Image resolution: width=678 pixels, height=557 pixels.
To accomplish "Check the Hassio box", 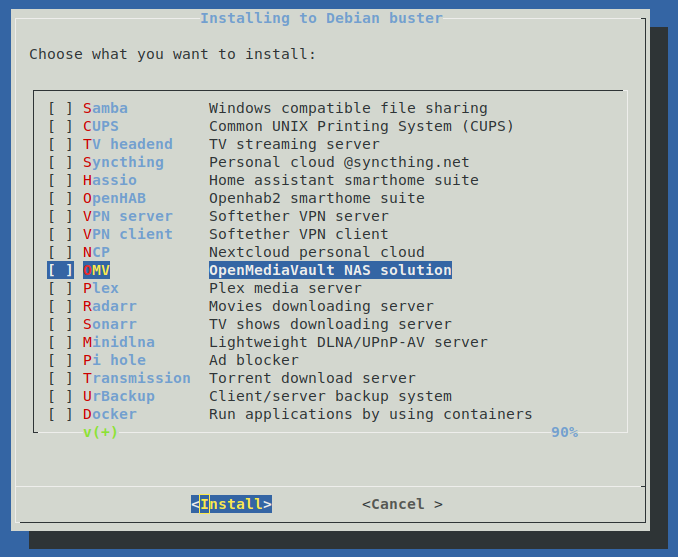I will tap(61, 180).
